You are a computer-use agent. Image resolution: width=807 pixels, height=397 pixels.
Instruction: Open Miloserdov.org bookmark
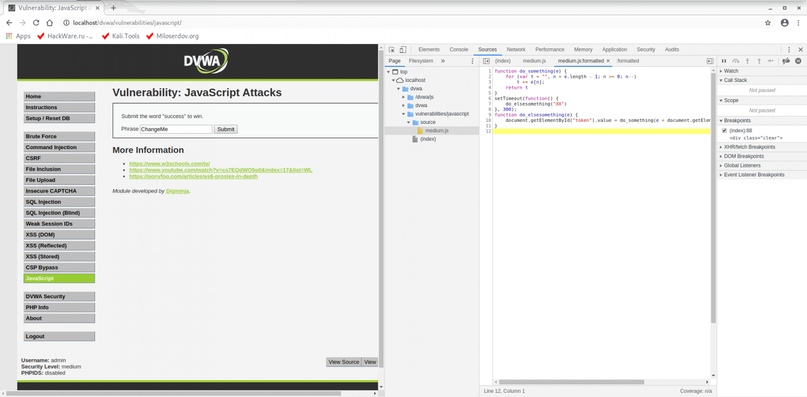[x=172, y=36]
